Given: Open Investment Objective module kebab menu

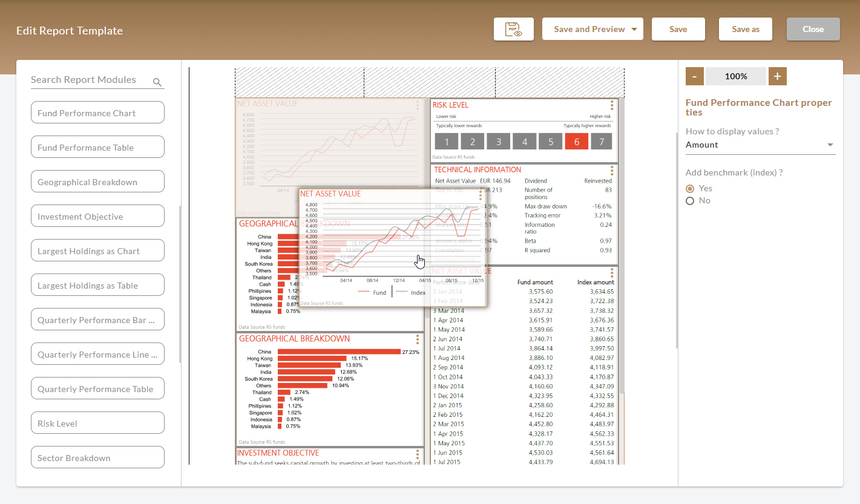Looking at the screenshot, I should click(x=418, y=454).
